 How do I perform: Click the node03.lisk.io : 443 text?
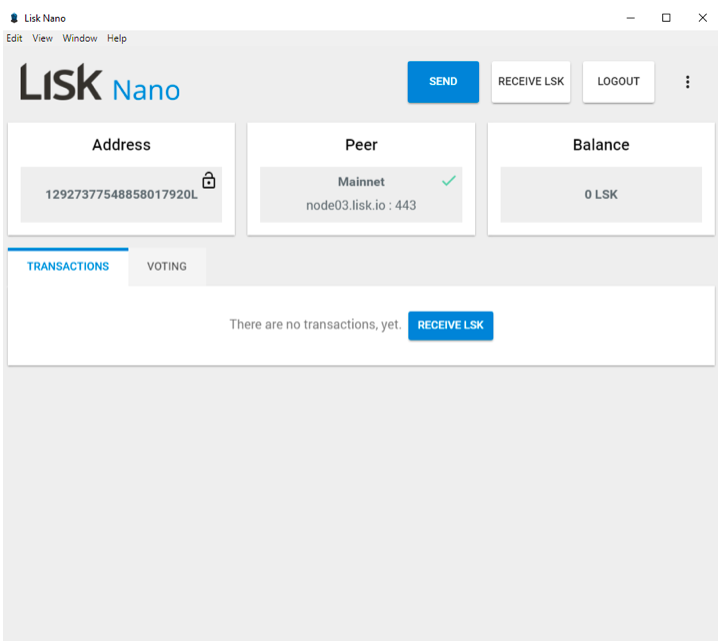pos(361,205)
